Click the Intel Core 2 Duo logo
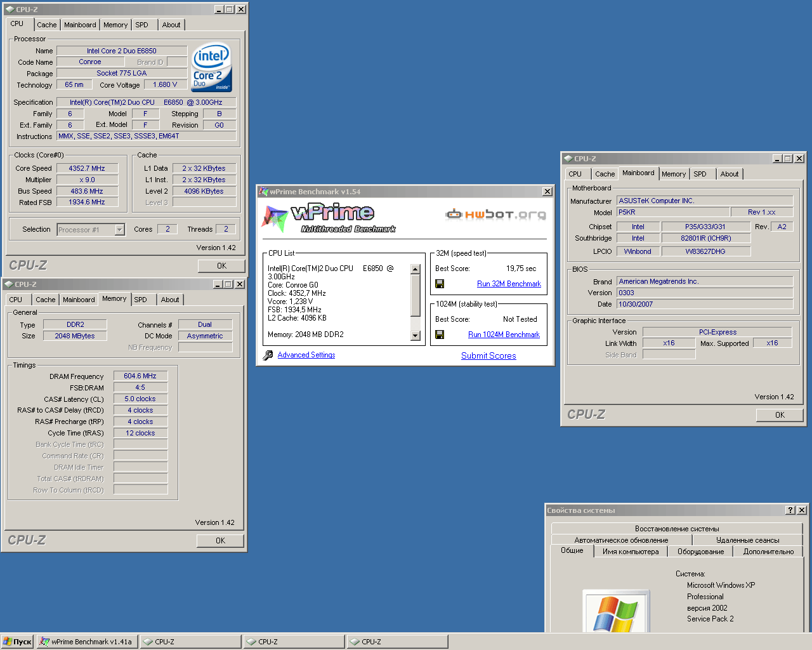The height and width of the screenshot is (650, 812). pyautogui.click(x=212, y=68)
